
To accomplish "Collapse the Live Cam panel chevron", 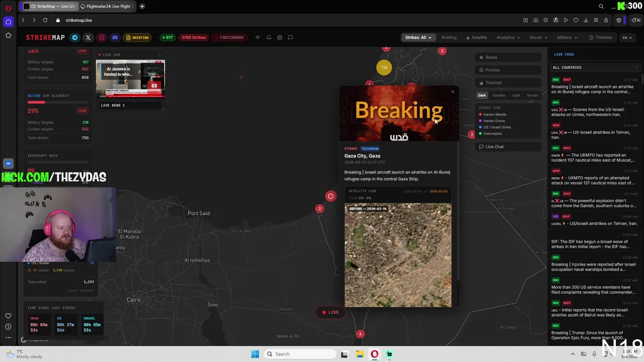I will pos(159,54).
